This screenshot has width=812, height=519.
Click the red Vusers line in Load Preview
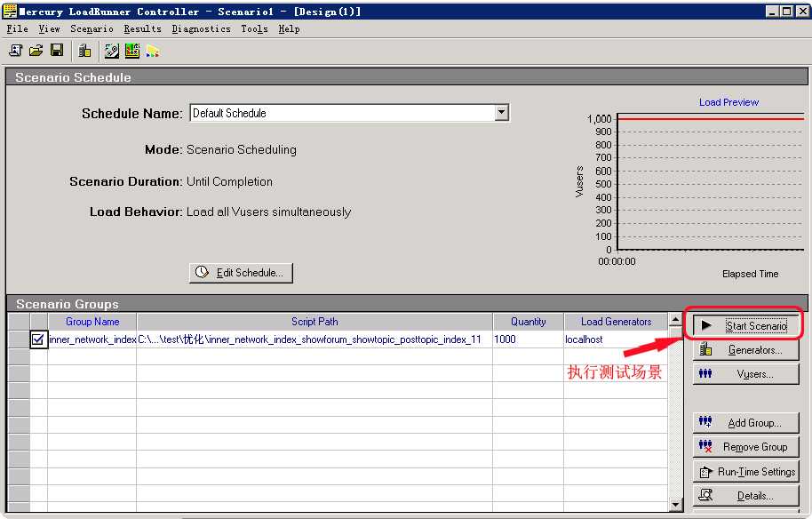[x=711, y=118]
